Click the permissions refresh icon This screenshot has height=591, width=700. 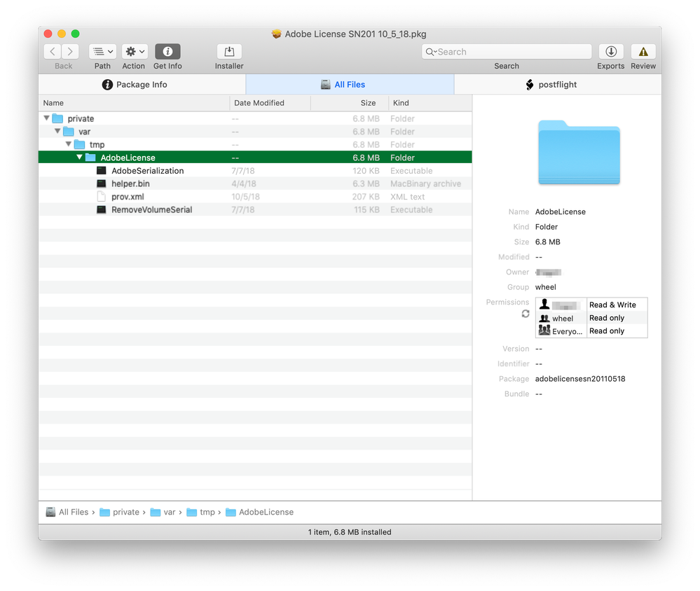526,314
